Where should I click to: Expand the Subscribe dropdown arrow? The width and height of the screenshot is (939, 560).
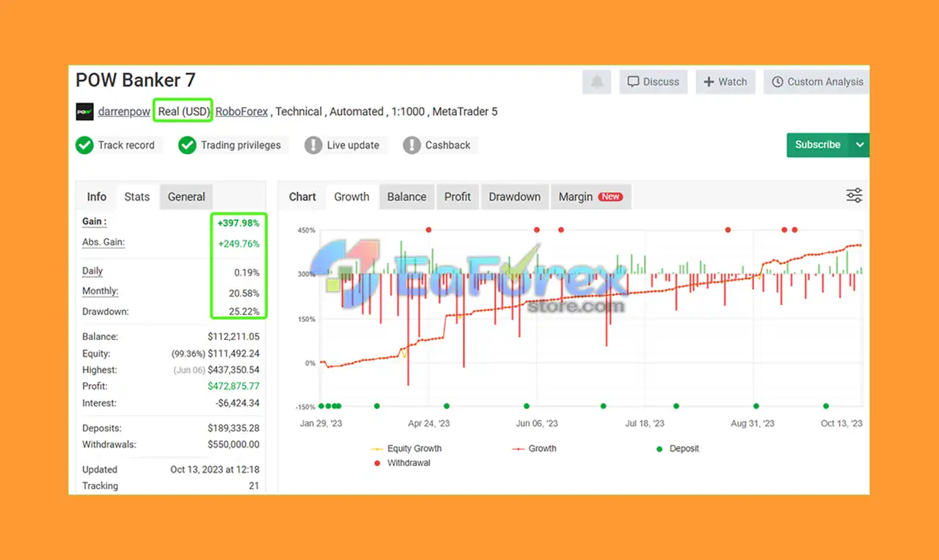click(860, 144)
